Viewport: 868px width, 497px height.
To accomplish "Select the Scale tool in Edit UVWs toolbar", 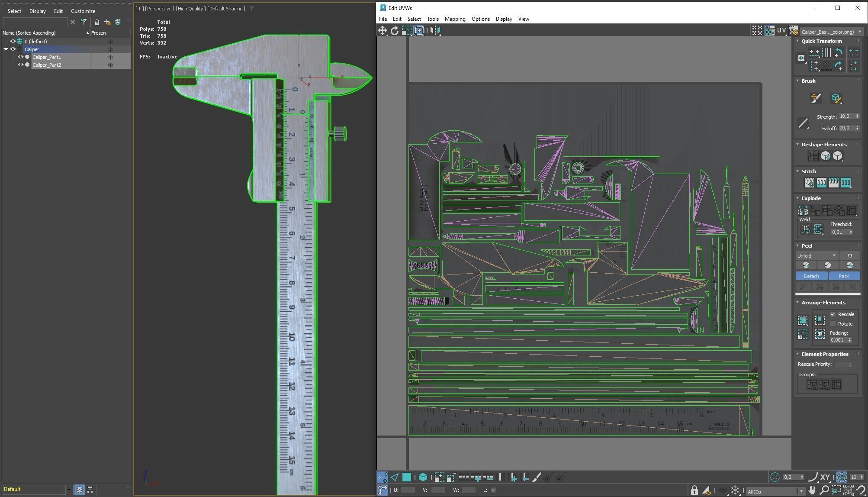I will (x=406, y=30).
